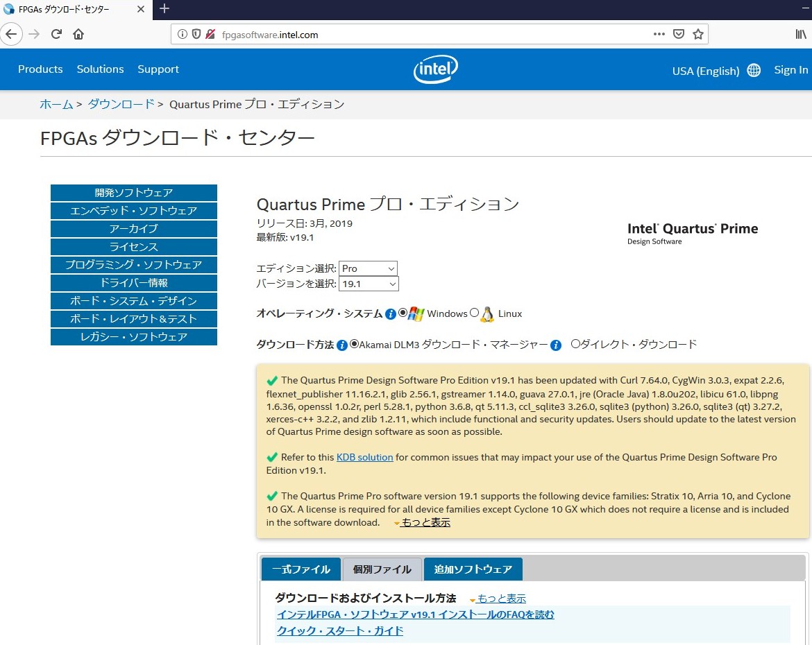Open エンベデッド・ソフトウェア sidebar item
This screenshot has height=645, width=812.
[134, 211]
